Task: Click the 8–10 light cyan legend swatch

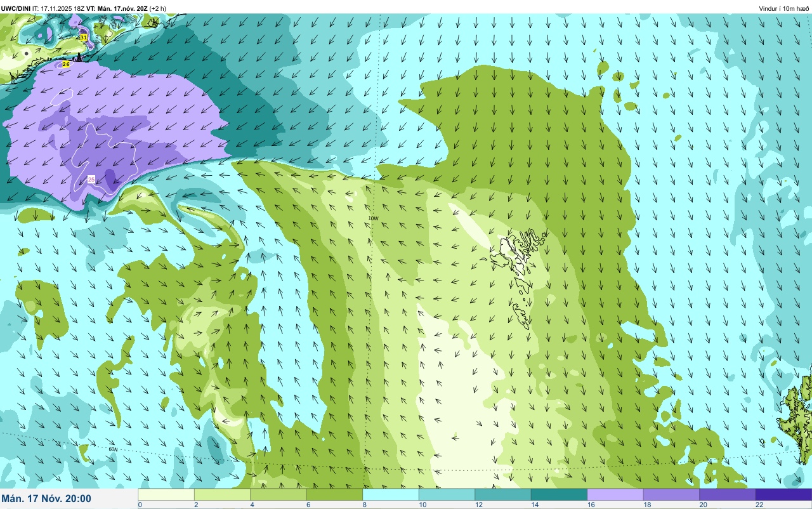Action: [x=391, y=494]
